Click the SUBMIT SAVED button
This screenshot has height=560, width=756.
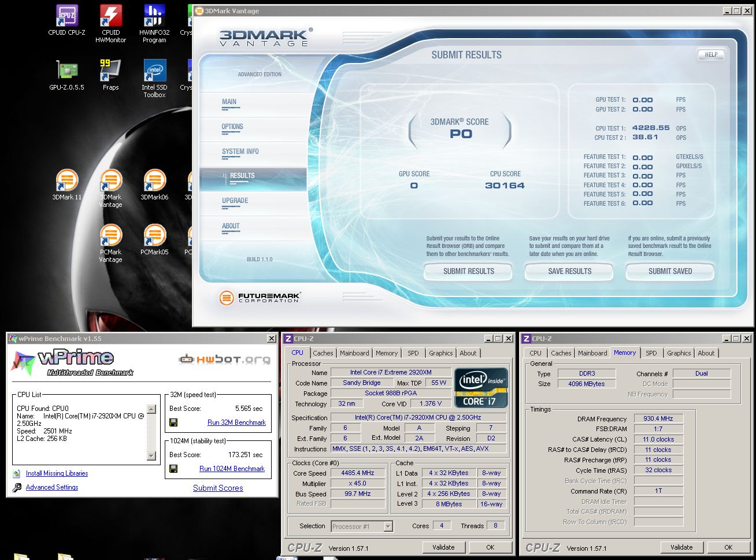point(670,271)
